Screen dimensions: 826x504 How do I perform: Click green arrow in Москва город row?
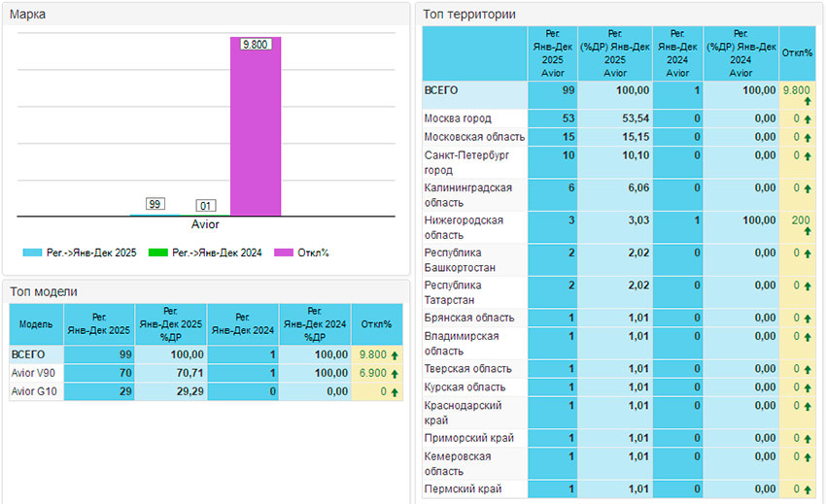(x=807, y=119)
